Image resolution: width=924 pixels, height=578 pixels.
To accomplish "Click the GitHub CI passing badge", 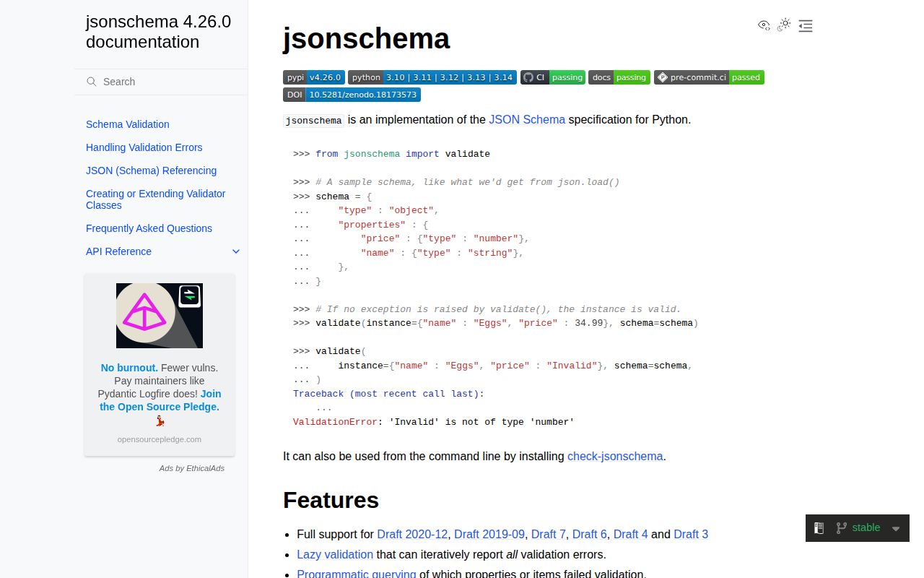I will (x=553, y=77).
